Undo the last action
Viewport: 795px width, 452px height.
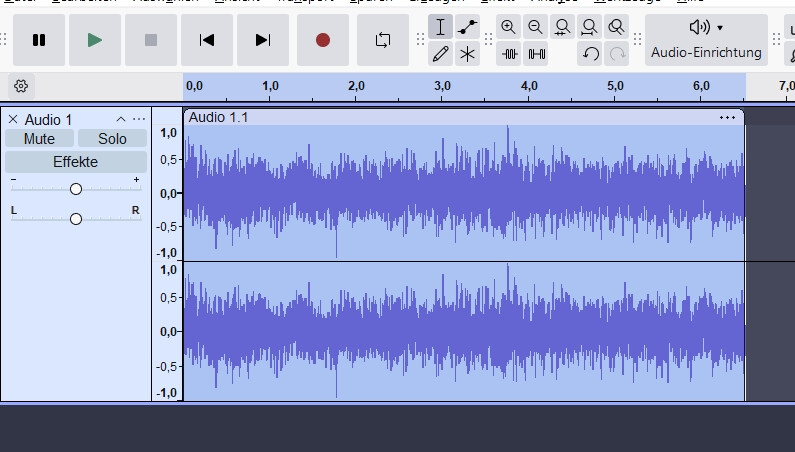coord(591,54)
